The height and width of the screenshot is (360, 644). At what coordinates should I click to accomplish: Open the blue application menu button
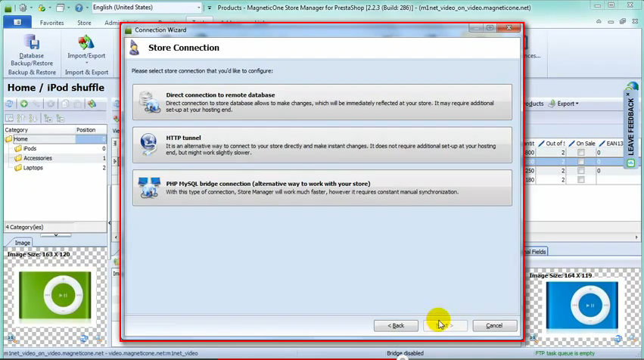(x=17, y=22)
